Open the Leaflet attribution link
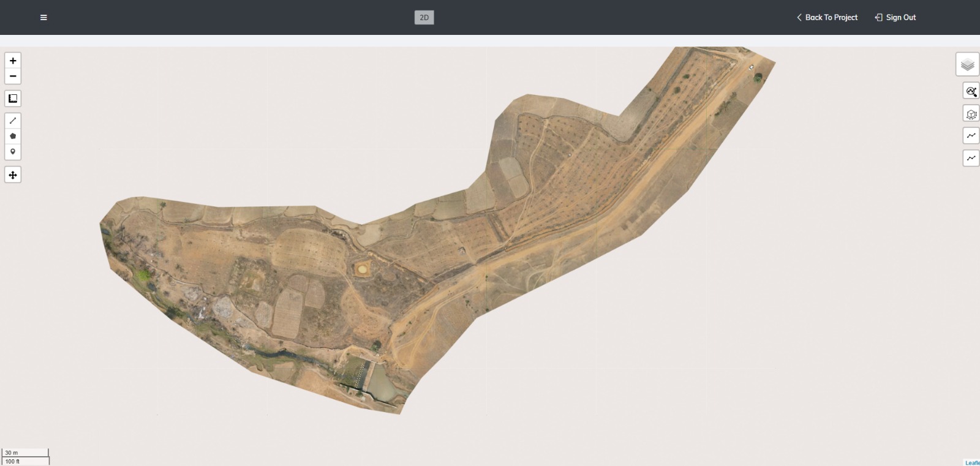This screenshot has width=980, height=466. point(972,462)
